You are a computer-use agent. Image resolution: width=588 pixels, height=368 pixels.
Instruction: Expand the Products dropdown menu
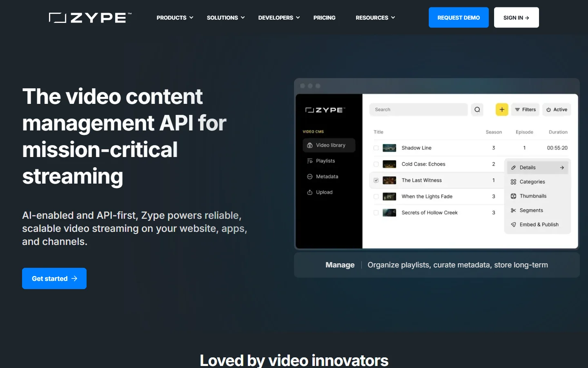[x=175, y=18]
